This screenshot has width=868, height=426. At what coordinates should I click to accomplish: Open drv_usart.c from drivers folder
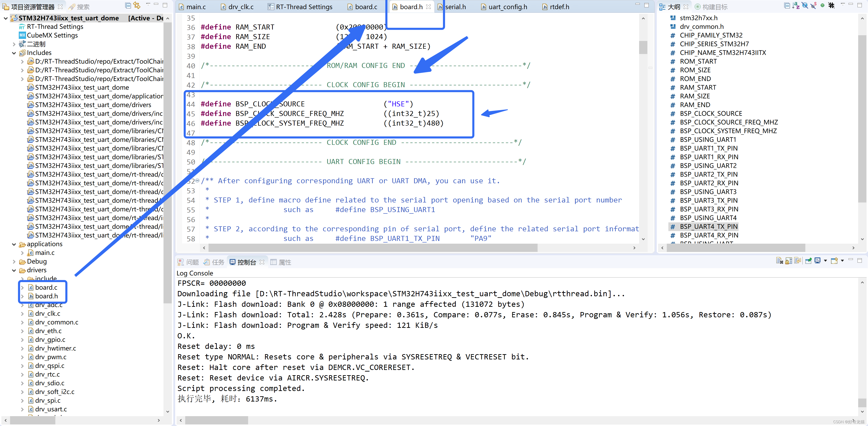click(x=51, y=409)
